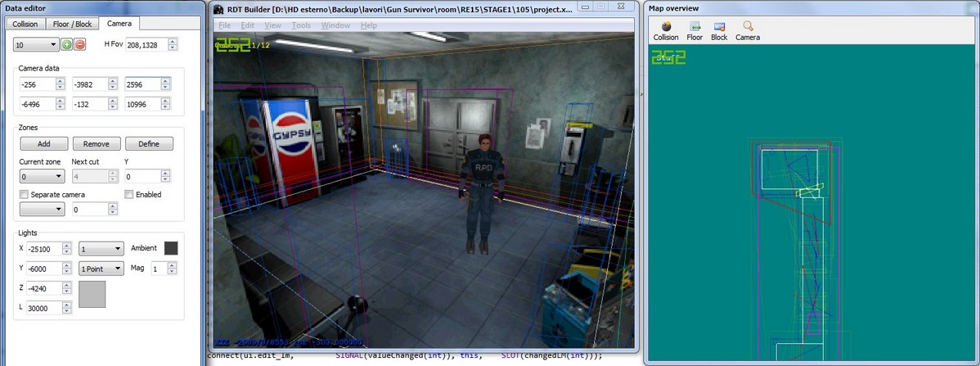Tick the Enabled checkbox in Zones
This screenshot has width=980, height=366.
tap(129, 195)
